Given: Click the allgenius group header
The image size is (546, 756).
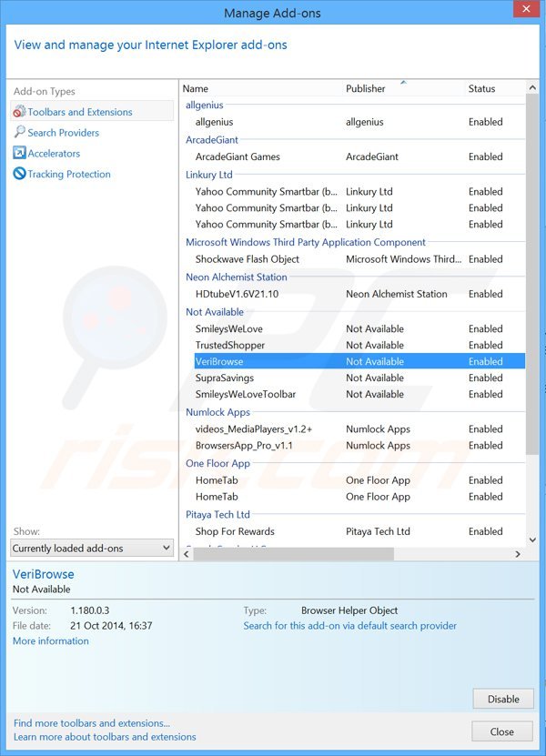Looking at the screenshot, I should point(205,106).
